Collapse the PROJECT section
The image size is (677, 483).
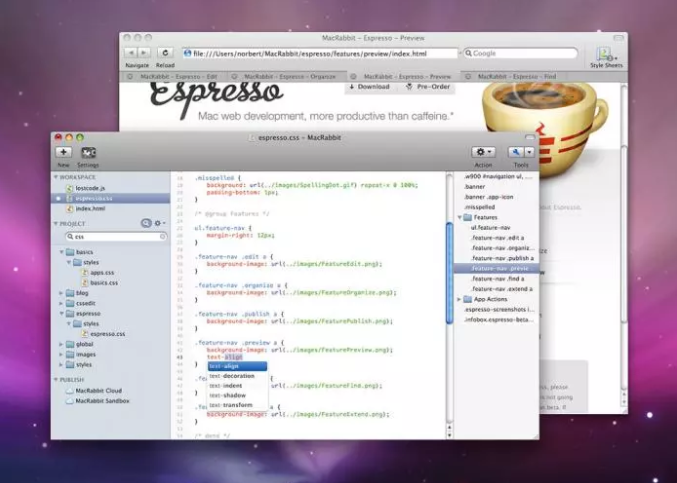click(x=56, y=224)
